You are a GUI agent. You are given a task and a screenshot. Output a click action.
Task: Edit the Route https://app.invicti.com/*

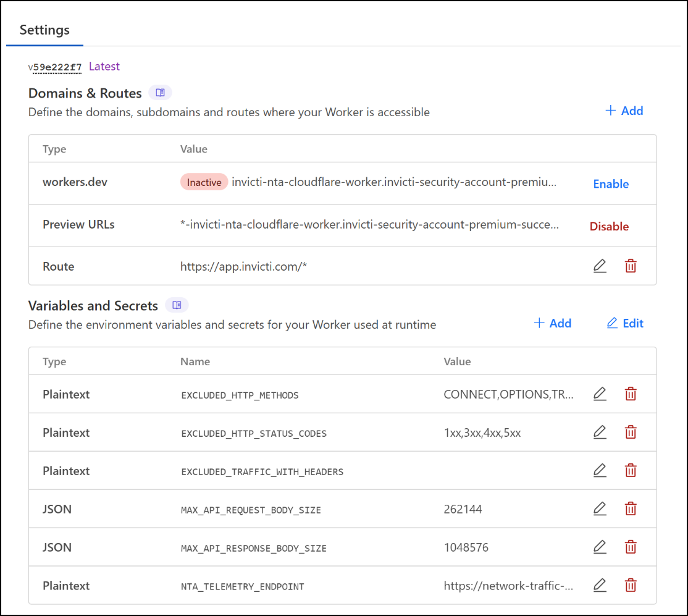click(x=600, y=266)
